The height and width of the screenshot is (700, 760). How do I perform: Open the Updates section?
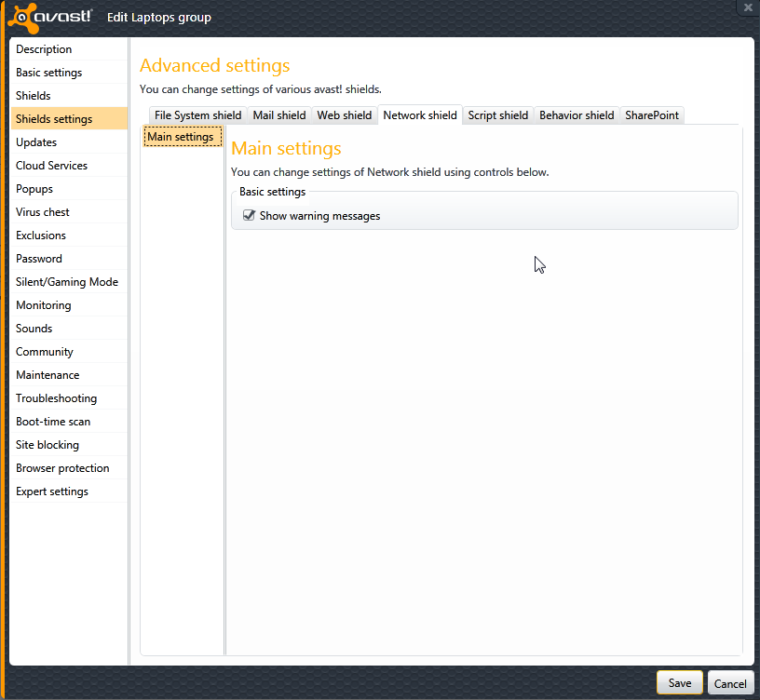pos(68,141)
